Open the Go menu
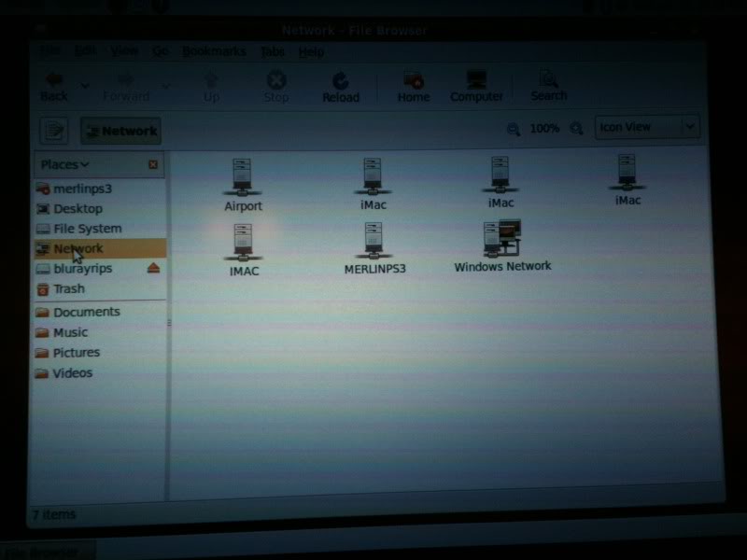 click(x=160, y=51)
